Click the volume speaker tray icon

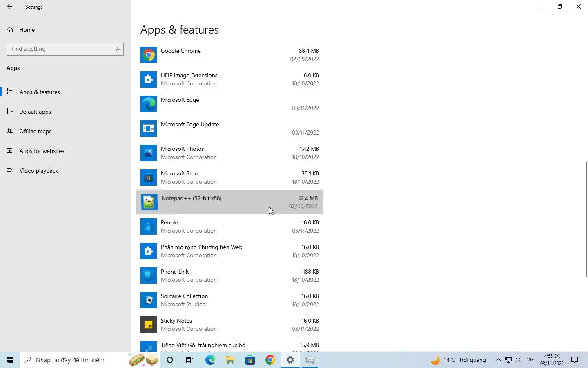pos(518,360)
